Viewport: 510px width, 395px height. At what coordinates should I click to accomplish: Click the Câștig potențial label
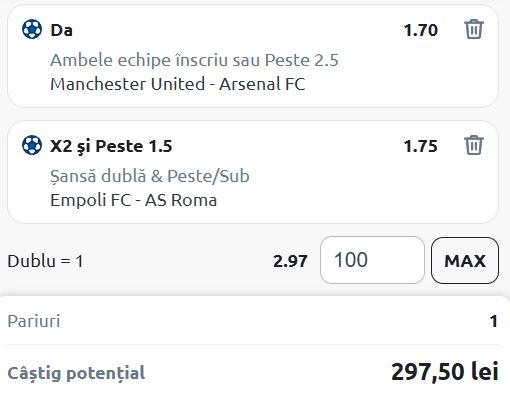click(x=76, y=373)
